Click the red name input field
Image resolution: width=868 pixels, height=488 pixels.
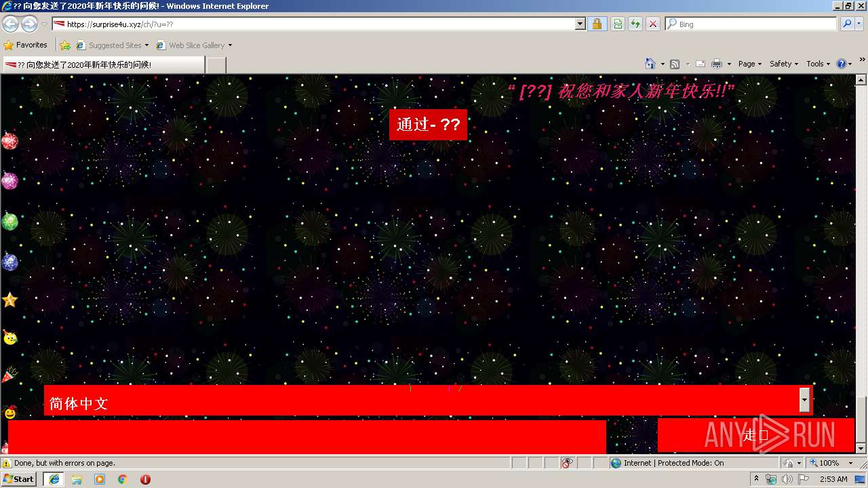[x=307, y=437]
